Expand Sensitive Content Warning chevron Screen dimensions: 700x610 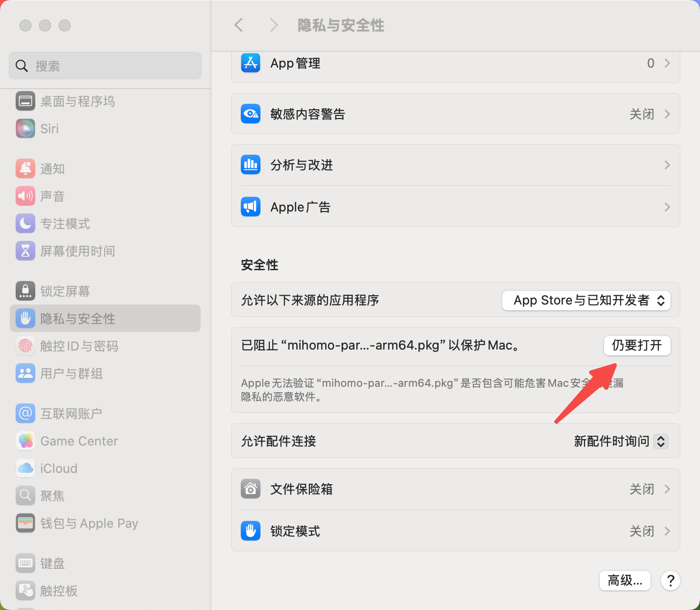667,114
